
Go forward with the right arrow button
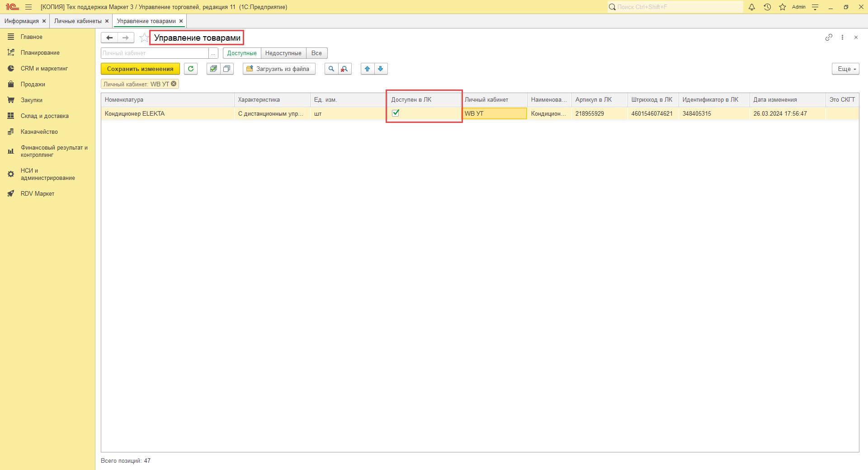126,38
